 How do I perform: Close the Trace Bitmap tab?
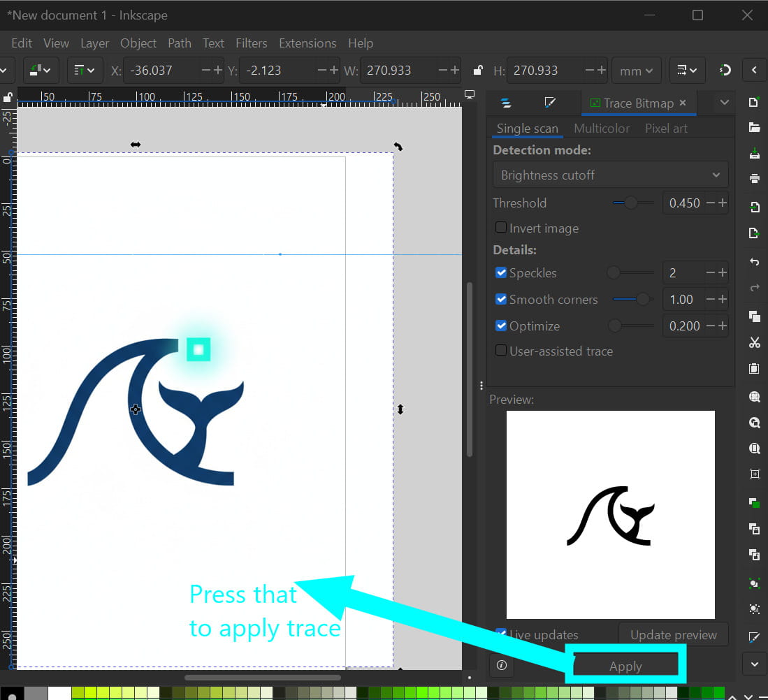tap(683, 103)
